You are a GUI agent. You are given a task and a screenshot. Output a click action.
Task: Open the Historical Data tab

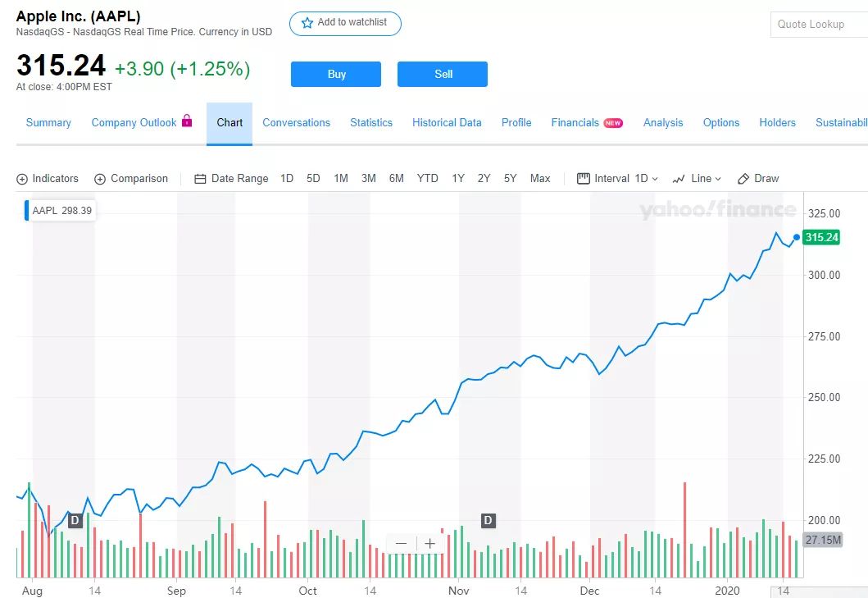pos(447,123)
